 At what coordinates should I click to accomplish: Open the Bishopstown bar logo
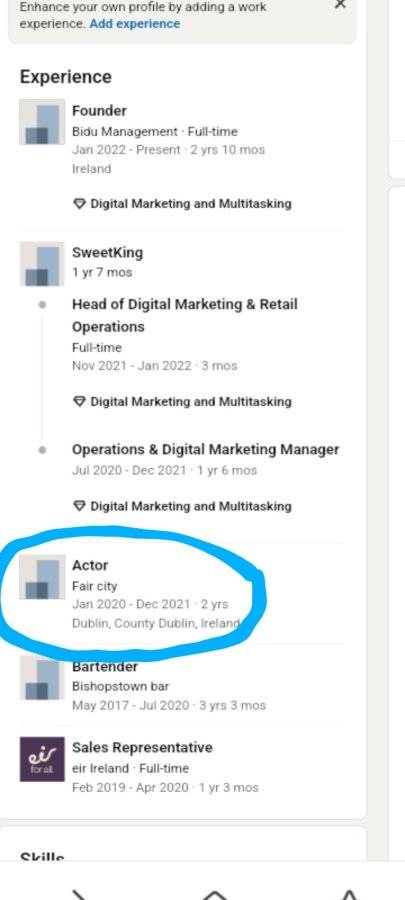click(42, 678)
